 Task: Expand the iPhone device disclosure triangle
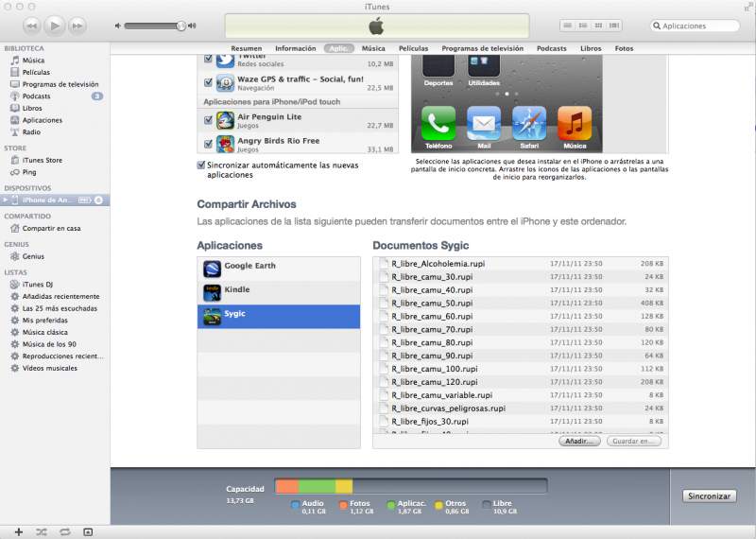click(6, 200)
